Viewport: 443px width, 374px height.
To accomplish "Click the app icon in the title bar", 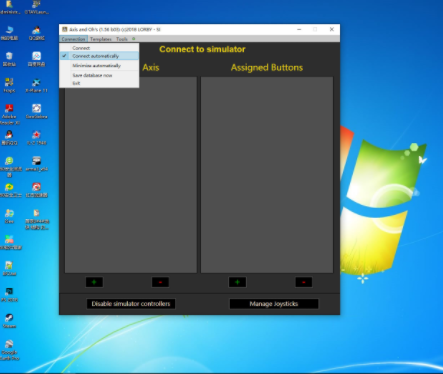I will [65, 29].
